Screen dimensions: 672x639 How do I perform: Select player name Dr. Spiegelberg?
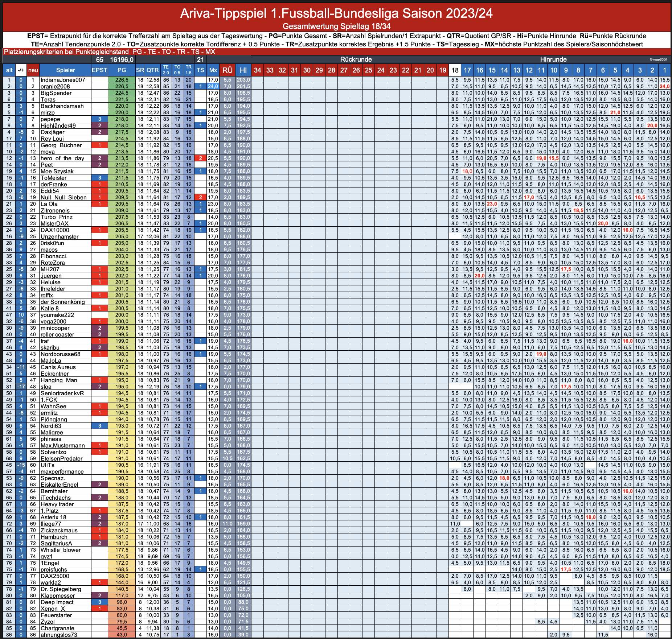[x=61, y=589]
